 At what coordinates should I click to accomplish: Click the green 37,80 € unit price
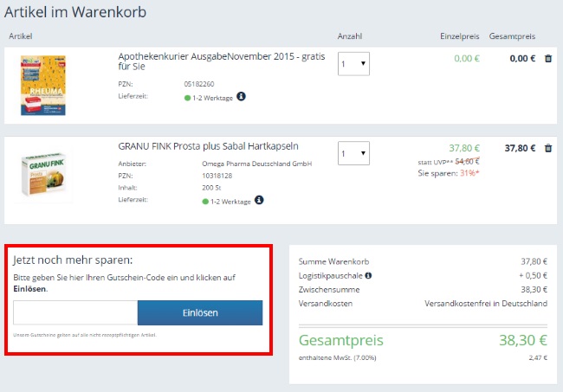464,148
